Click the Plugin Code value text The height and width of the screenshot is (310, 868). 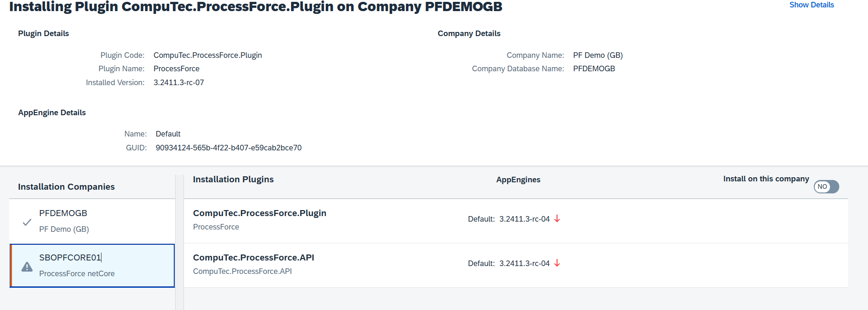(208, 56)
